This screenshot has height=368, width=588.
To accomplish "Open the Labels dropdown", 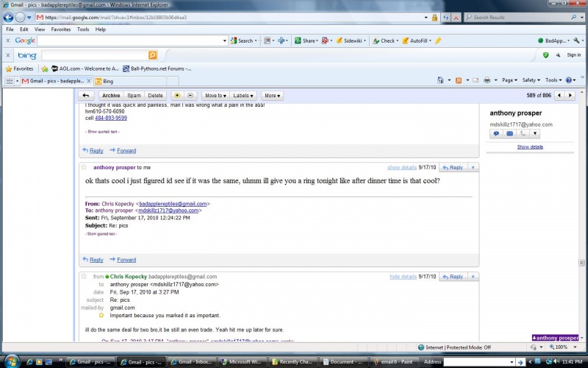I will pos(243,96).
